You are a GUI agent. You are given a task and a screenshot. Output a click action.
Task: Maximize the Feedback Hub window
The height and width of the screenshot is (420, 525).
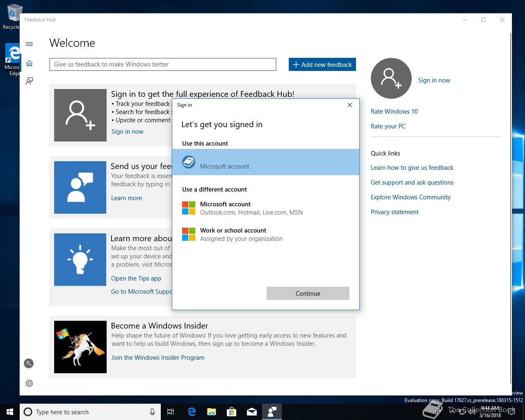coord(484,20)
